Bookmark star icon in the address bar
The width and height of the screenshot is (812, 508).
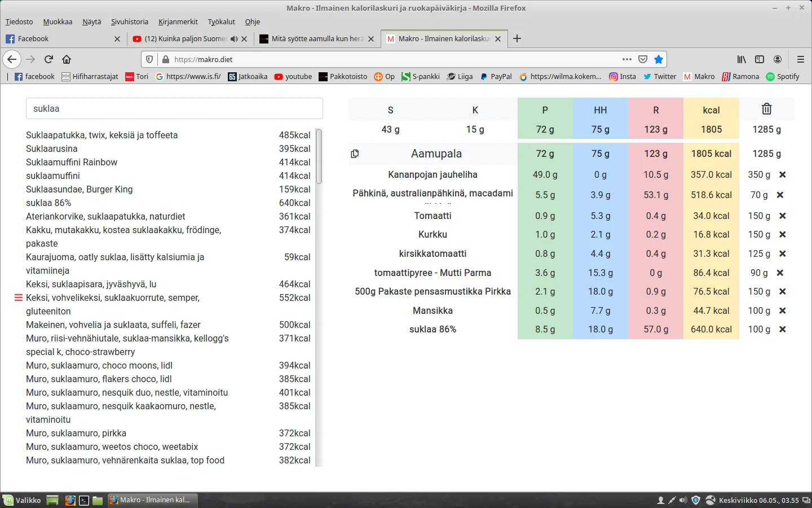tap(659, 59)
